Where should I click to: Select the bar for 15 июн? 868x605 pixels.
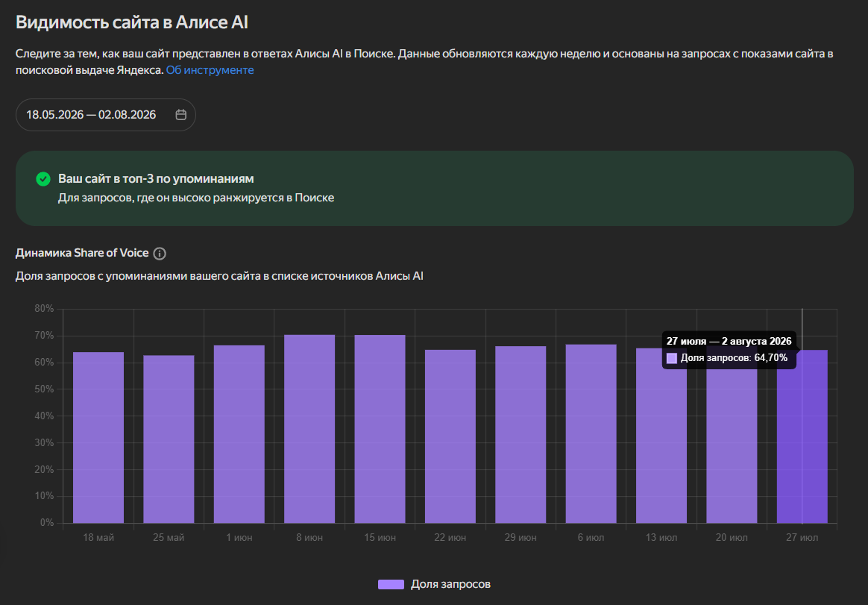380,429
